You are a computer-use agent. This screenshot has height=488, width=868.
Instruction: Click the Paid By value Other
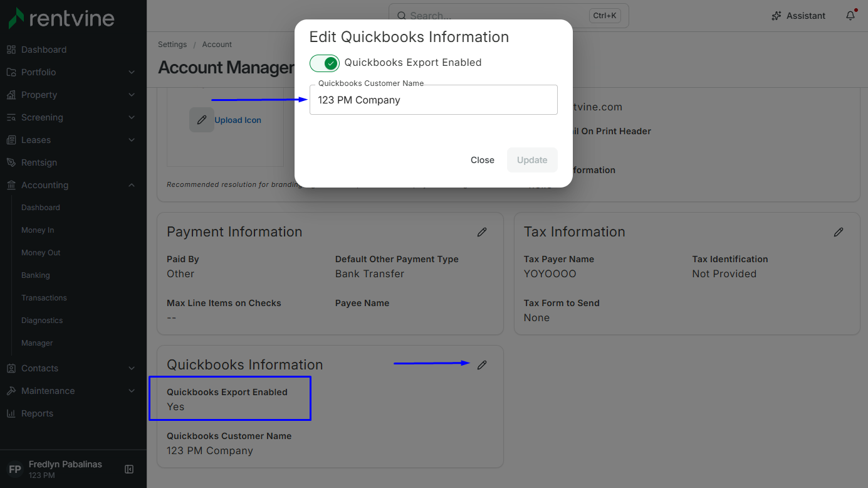click(x=180, y=274)
